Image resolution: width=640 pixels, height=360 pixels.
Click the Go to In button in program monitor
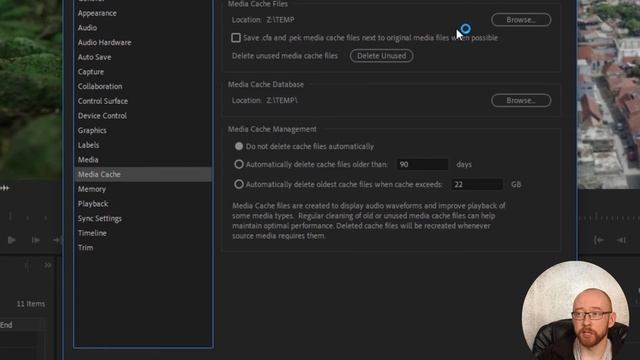click(x=599, y=240)
